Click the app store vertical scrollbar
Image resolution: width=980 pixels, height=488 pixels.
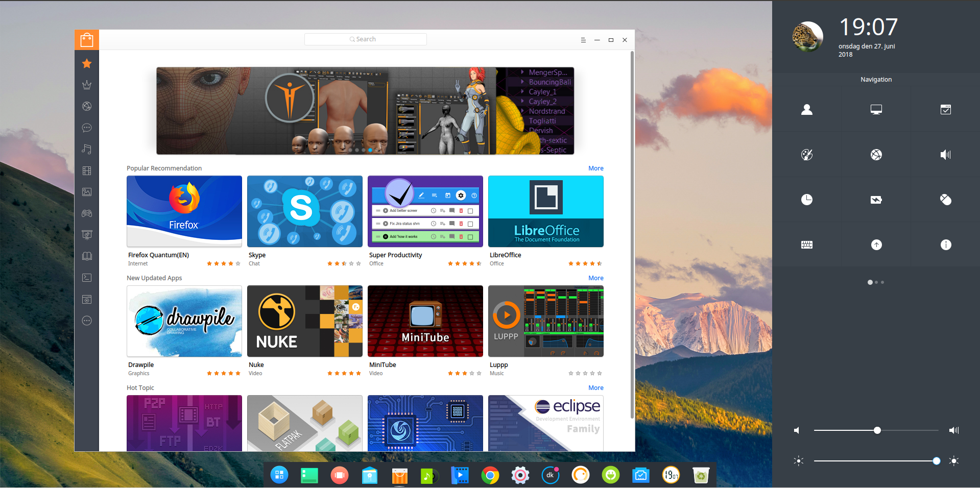click(632, 235)
